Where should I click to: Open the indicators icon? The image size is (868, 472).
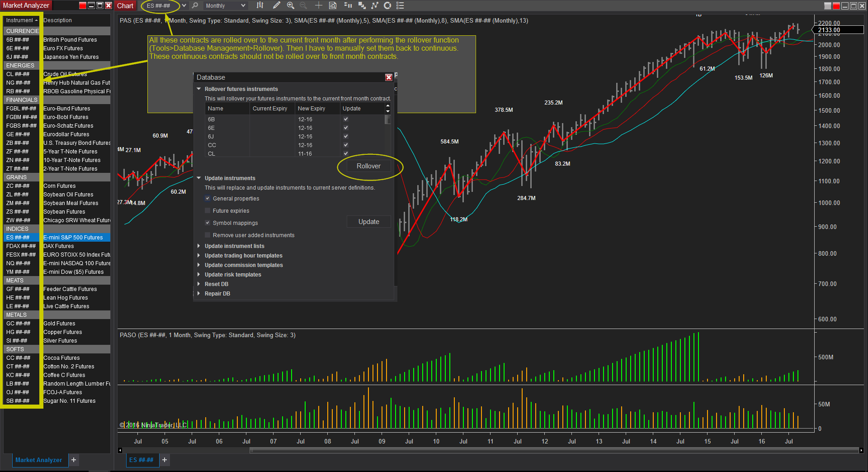[x=375, y=5]
